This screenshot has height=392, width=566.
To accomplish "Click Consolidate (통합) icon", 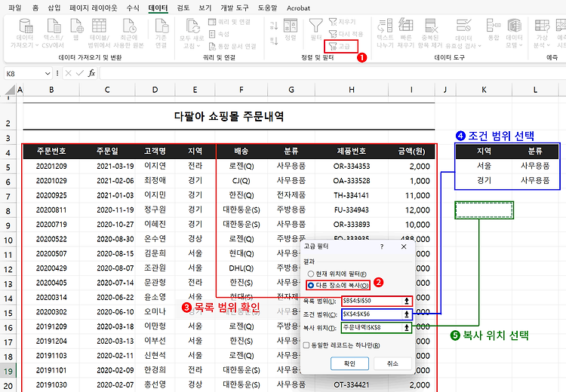I will click(493, 26).
